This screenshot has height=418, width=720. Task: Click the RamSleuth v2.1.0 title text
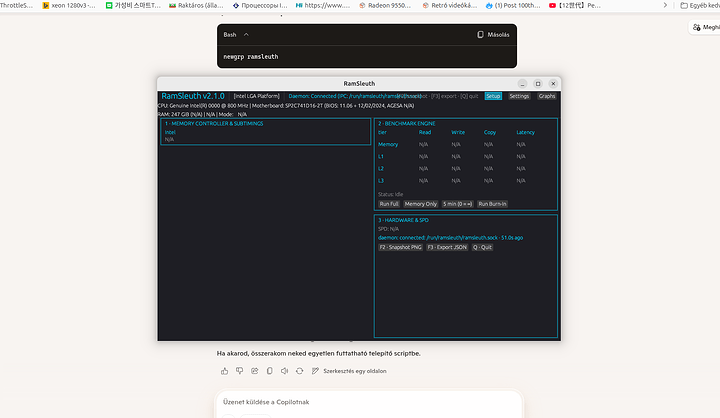click(193, 96)
